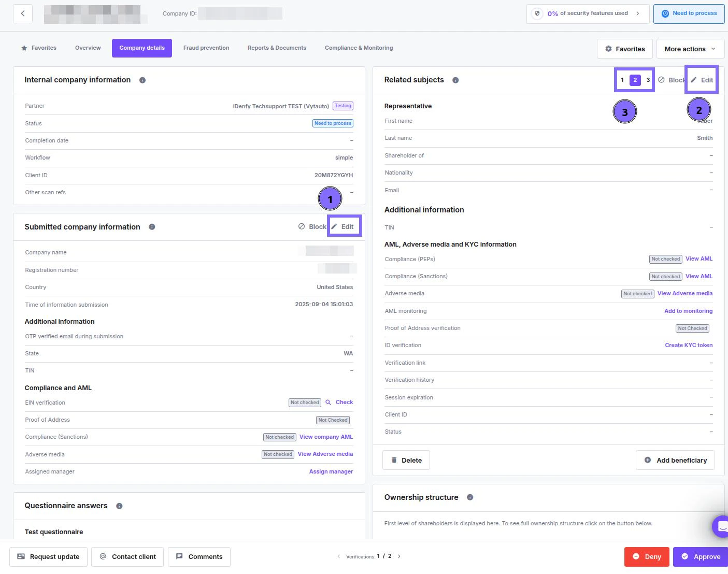The width and height of the screenshot is (728, 574).
Task: Switch to Overview tab
Action: click(88, 48)
